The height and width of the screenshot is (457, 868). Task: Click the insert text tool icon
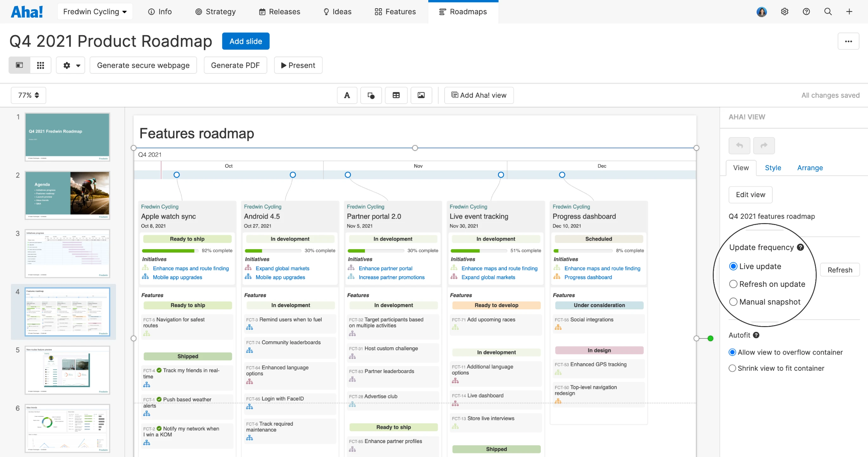click(x=347, y=95)
